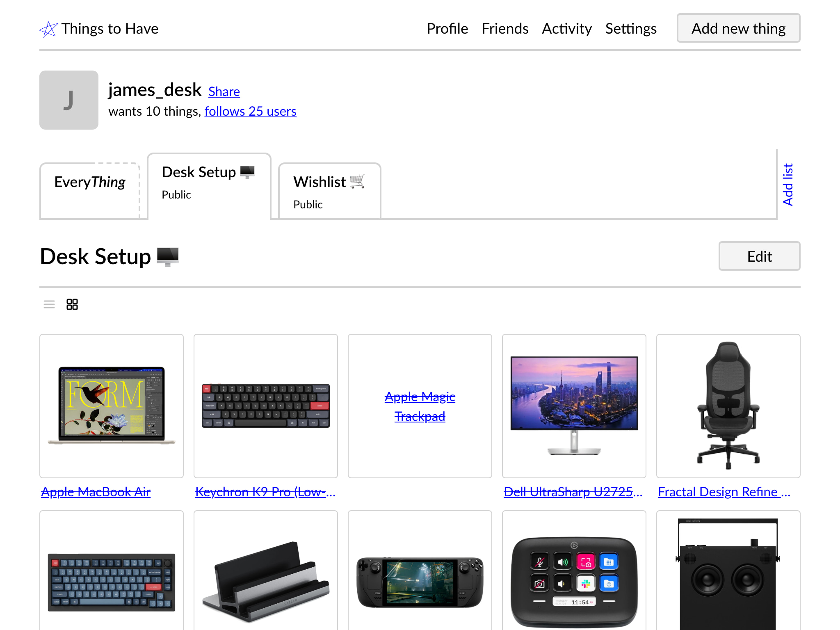
Task: Open the Satechi laptop stand thumbnail
Action: (266, 570)
